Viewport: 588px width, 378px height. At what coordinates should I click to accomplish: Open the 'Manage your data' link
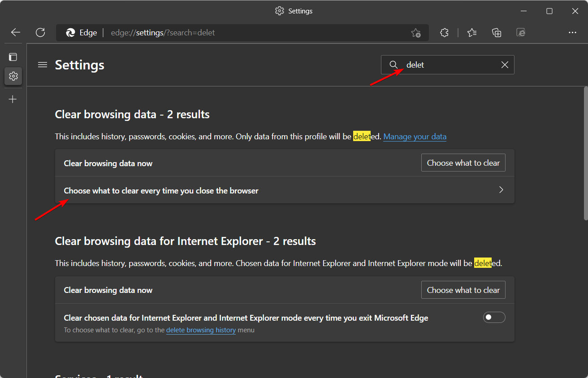415,137
